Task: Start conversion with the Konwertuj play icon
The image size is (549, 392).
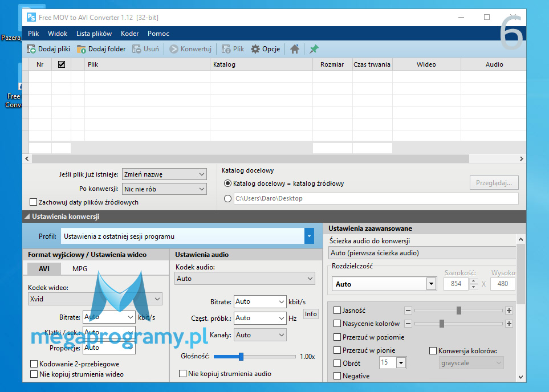Action: 174,49
